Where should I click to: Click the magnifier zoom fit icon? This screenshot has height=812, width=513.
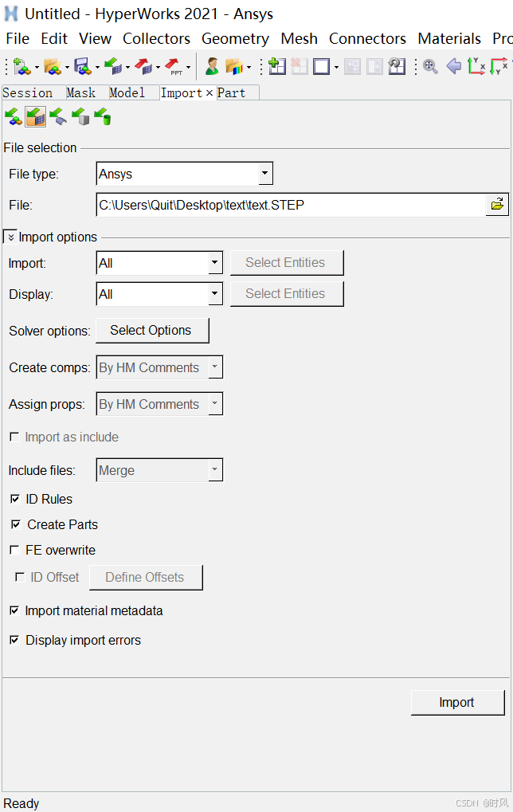[430, 66]
